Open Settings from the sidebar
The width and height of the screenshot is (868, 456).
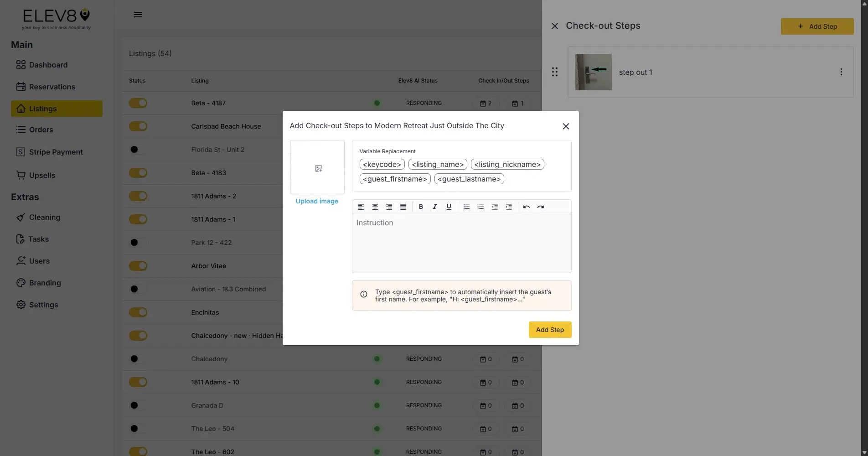click(43, 305)
